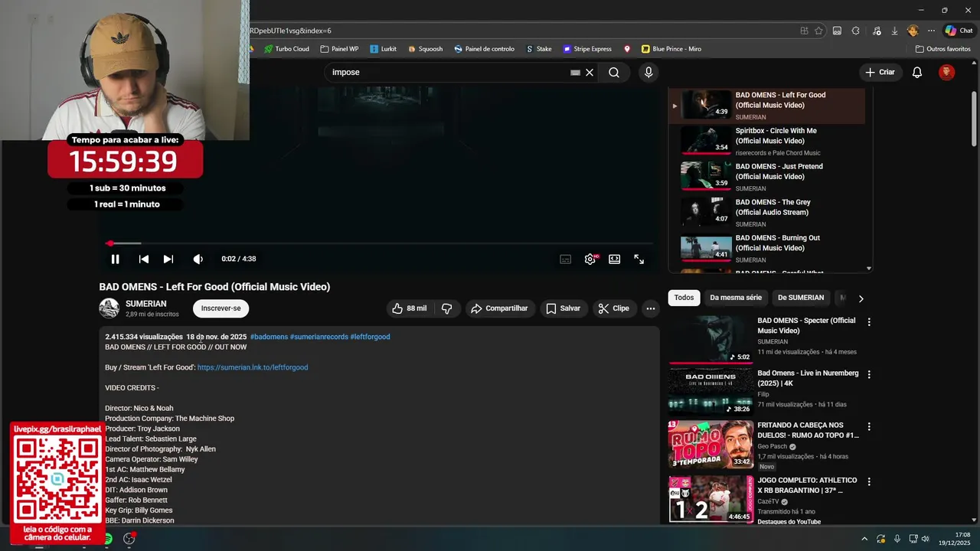Show hidden system tray icons
This screenshot has height=551, width=980.
point(864,539)
